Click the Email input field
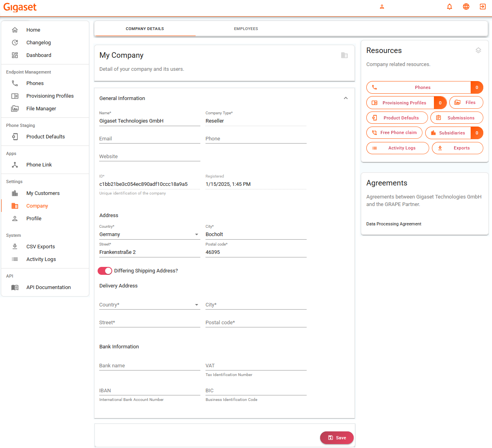492x448 pixels. click(150, 139)
